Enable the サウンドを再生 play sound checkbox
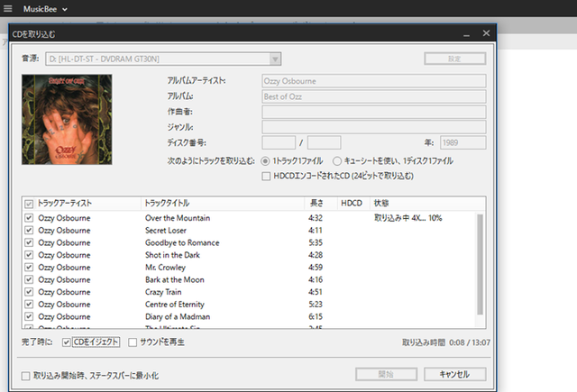577x392 pixels. [133, 342]
